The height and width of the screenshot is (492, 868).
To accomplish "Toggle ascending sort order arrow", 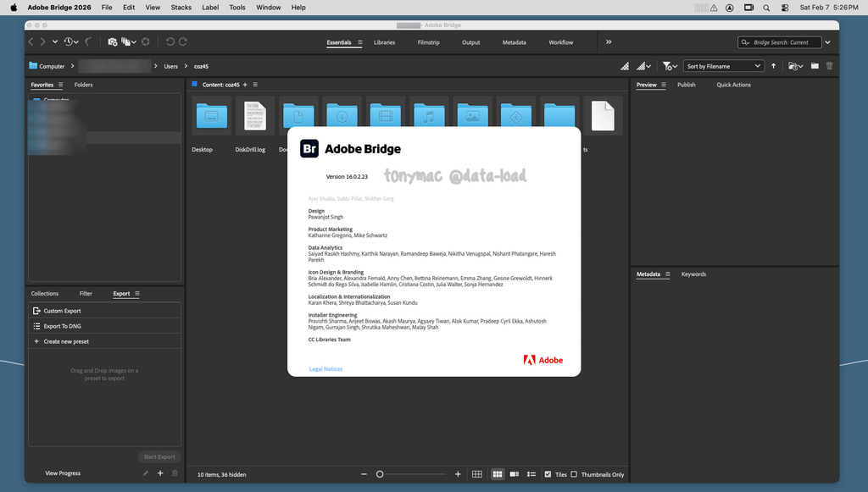I will [x=773, y=66].
